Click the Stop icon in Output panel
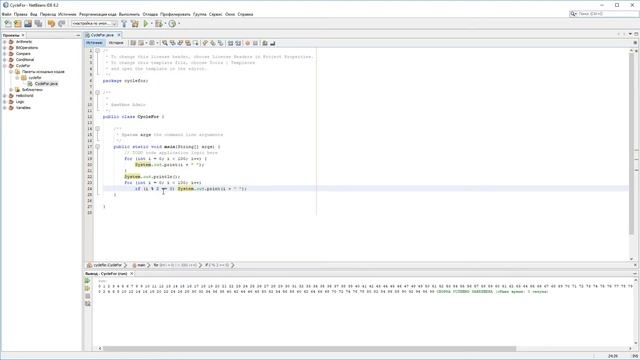This screenshot has height=360, width=640. 87,296
